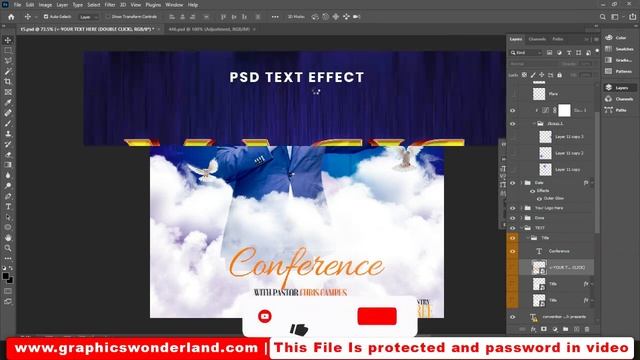Screen dimensions: 640x360
Task: Collapse the Title layer group
Action: coord(528,238)
